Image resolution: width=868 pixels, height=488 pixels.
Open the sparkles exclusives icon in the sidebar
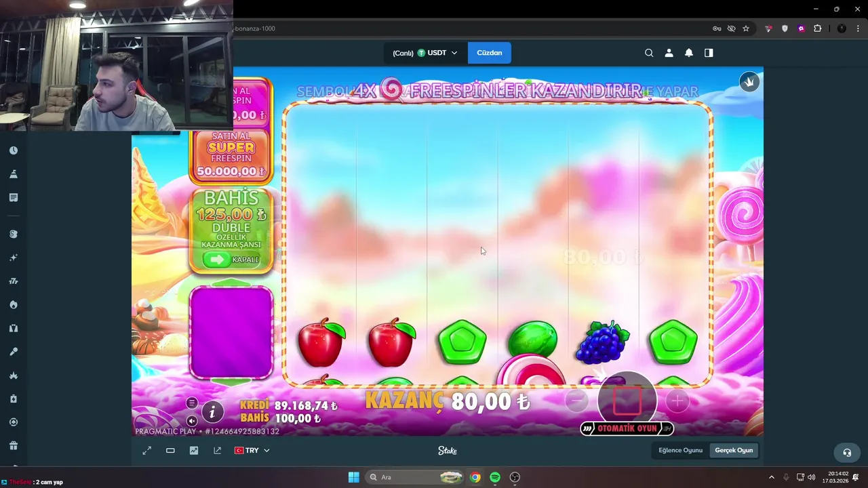pos(14,258)
